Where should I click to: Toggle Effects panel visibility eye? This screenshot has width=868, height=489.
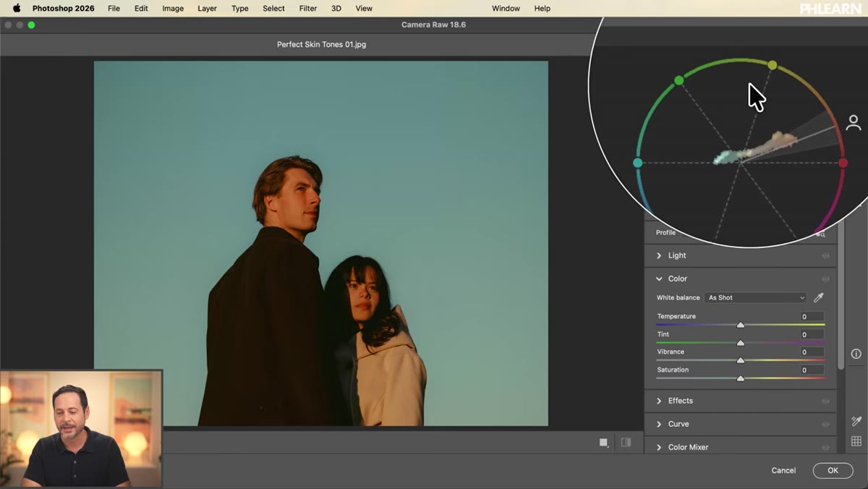pos(825,401)
